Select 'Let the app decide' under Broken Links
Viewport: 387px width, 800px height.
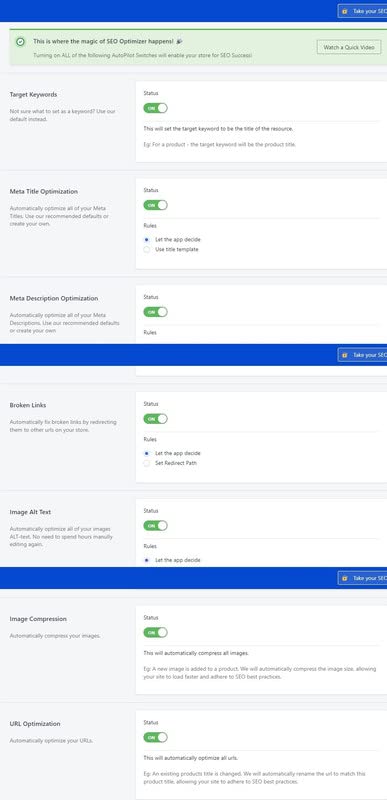172,453
